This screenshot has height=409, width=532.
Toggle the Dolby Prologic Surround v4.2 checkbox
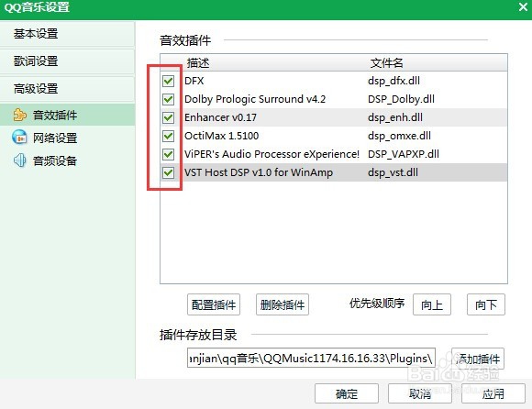tap(168, 99)
